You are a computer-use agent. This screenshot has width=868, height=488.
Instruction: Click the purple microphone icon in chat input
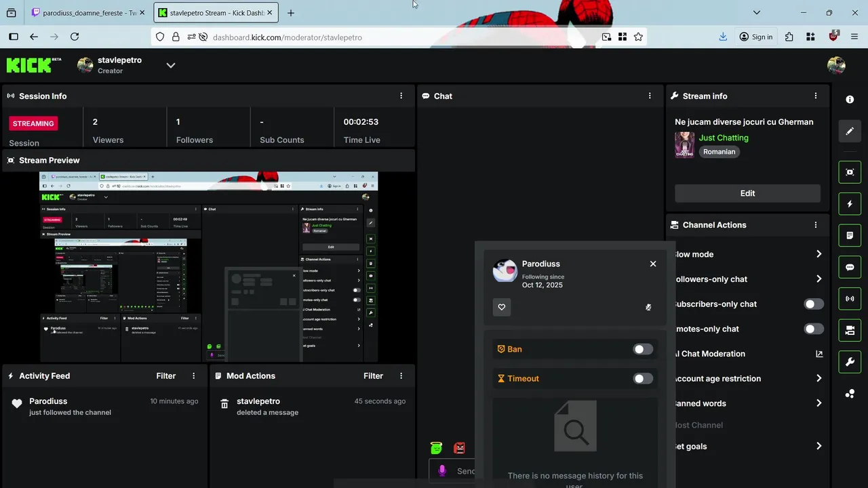[x=442, y=471]
